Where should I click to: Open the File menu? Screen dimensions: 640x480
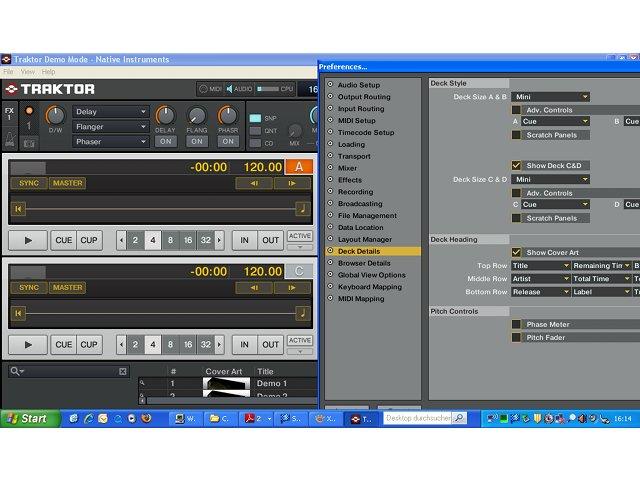pyautogui.click(x=8, y=72)
